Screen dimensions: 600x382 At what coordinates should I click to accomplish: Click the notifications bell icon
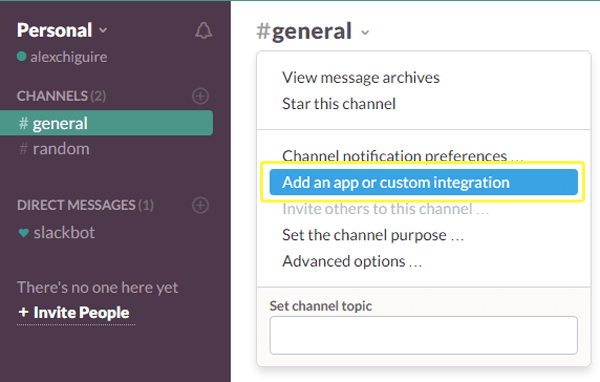coord(203,31)
